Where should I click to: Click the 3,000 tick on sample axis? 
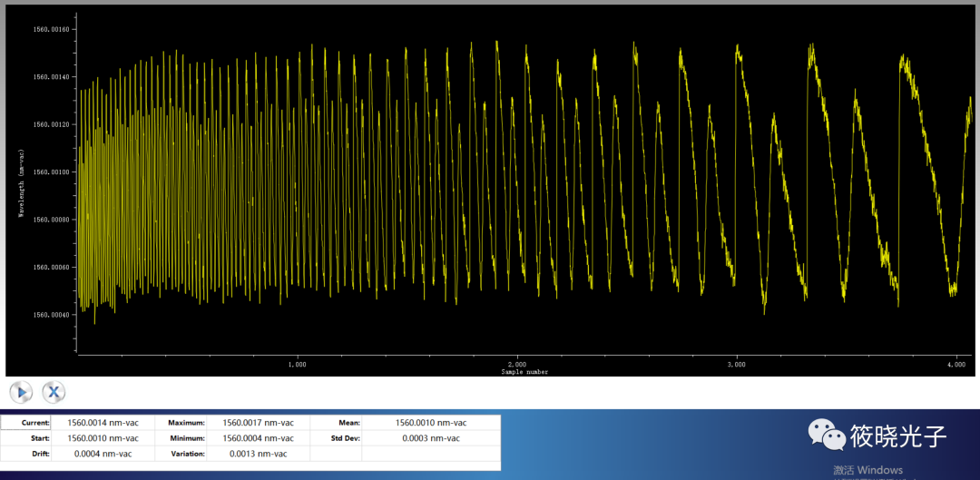click(737, 364)
